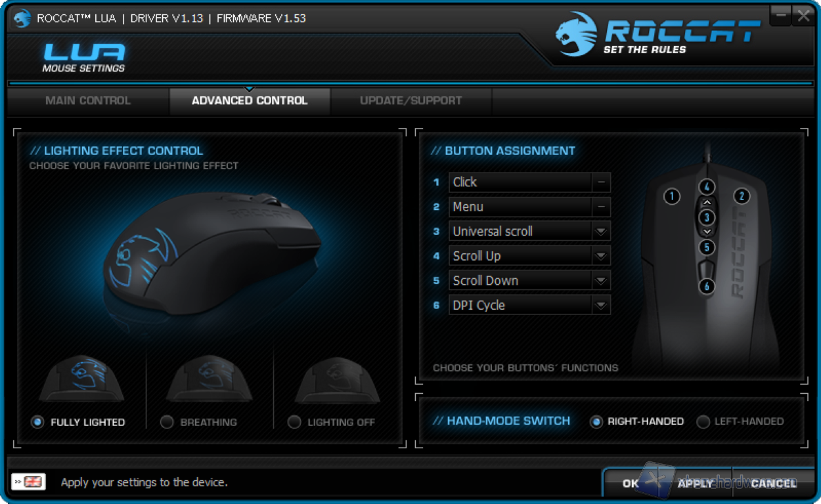Click the ROCCAT logo in header
Screen dimensions: 821x504
coord(657,34)
